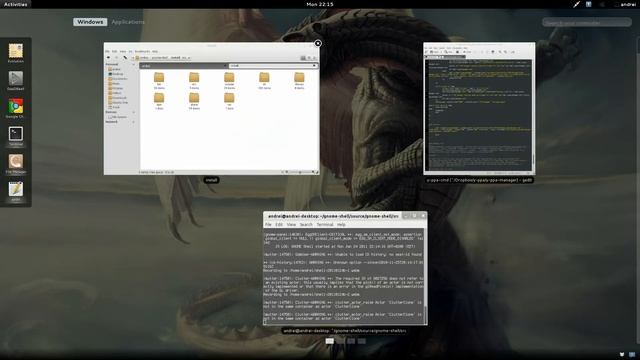Collapse the Personal section in file manager
The image size is (640, 360).
(133, 64)
